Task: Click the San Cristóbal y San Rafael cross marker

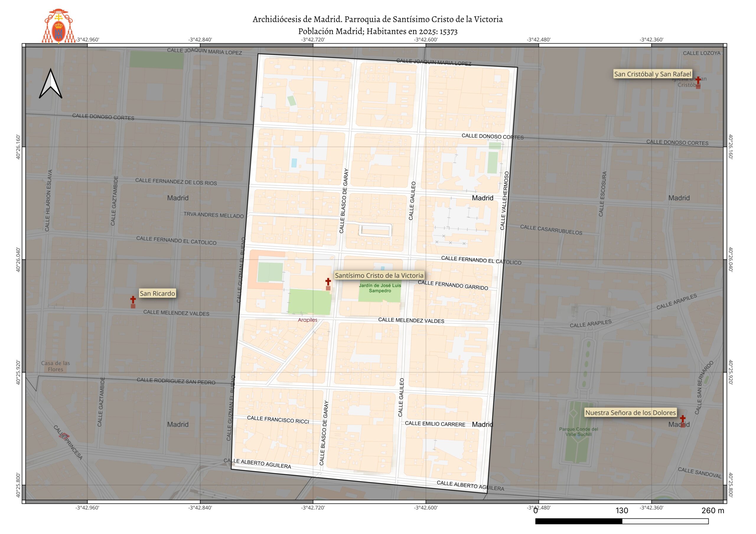Action: pyautogui.click(x=698, y=80)
